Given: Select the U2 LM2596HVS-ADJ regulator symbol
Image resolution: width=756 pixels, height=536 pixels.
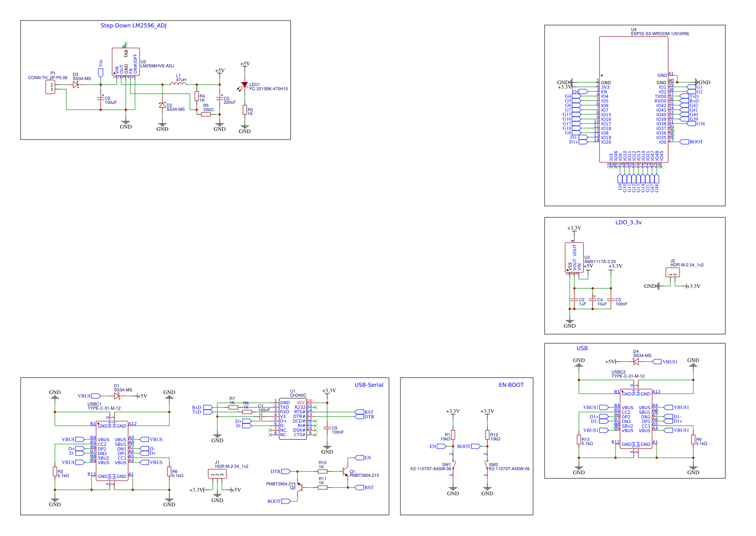Looking at the screenshot, I should pos(126,62).
